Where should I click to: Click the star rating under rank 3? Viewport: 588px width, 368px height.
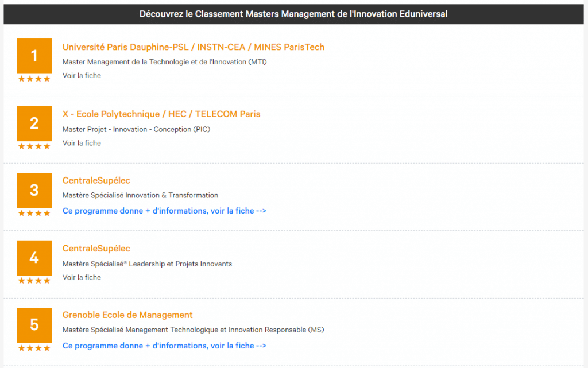(x=34, y=213)
